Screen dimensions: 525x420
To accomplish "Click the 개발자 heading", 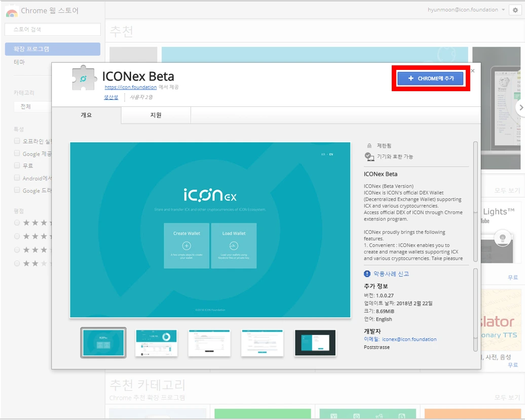I will tap(372, 331).
